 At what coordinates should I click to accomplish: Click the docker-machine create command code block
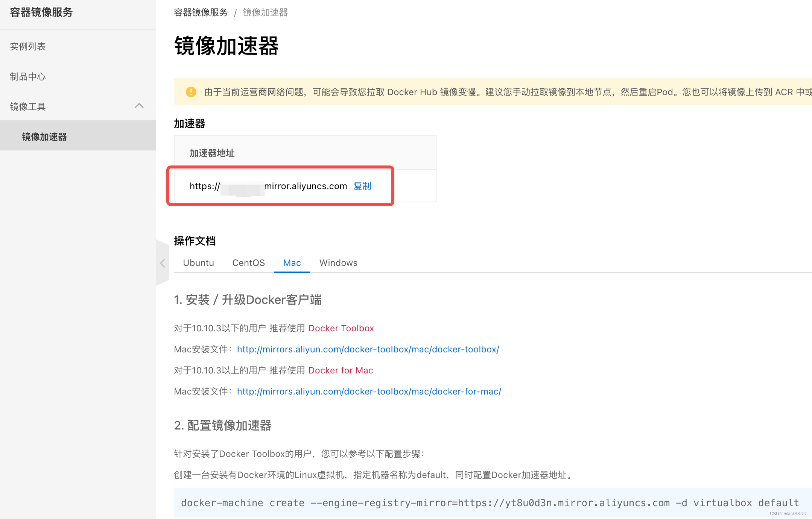[493, 502]
